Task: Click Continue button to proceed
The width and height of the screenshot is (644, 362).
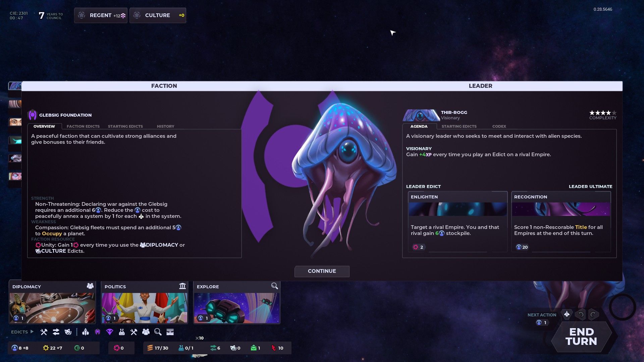Action: [322, 270]
